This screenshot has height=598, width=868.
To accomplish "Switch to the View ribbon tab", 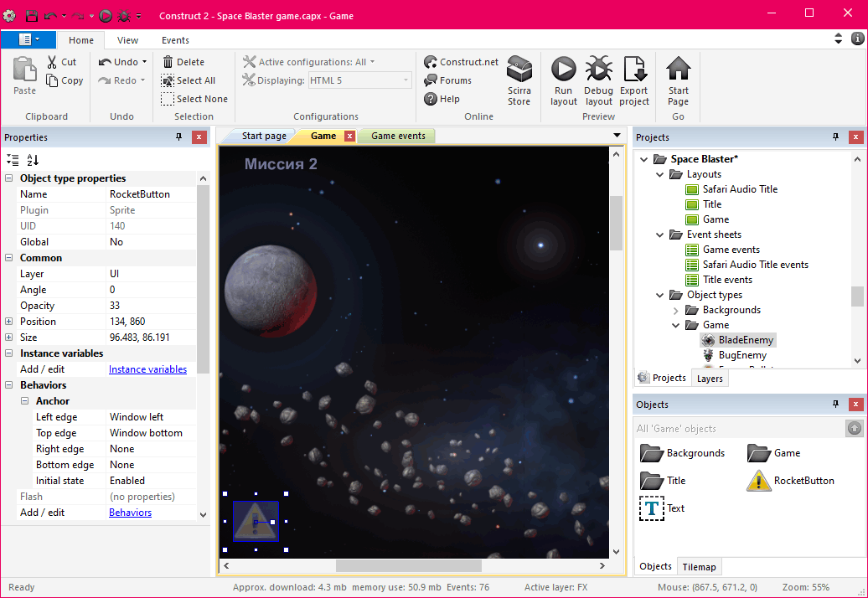I will pos(127,40).
